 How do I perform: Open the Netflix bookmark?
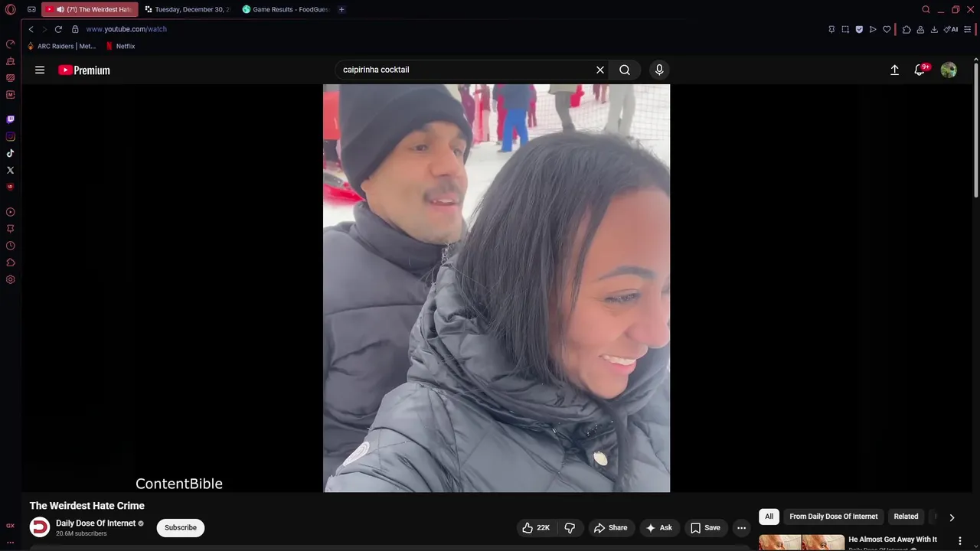coord(120,46)
